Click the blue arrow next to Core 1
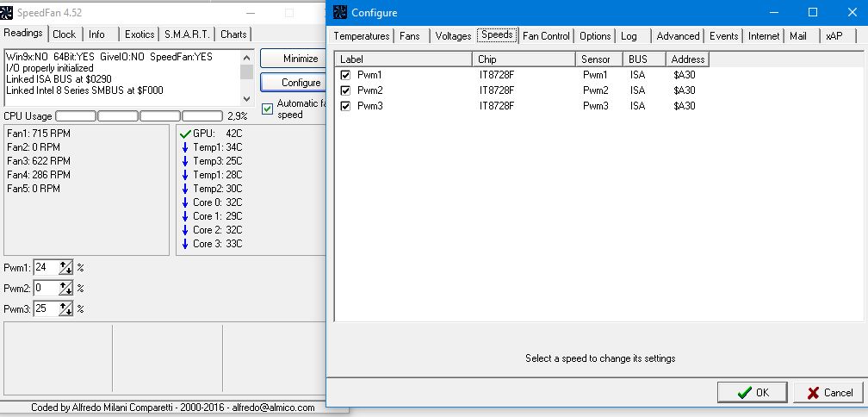This screenshot has height=417, width=868. (185, 216)
